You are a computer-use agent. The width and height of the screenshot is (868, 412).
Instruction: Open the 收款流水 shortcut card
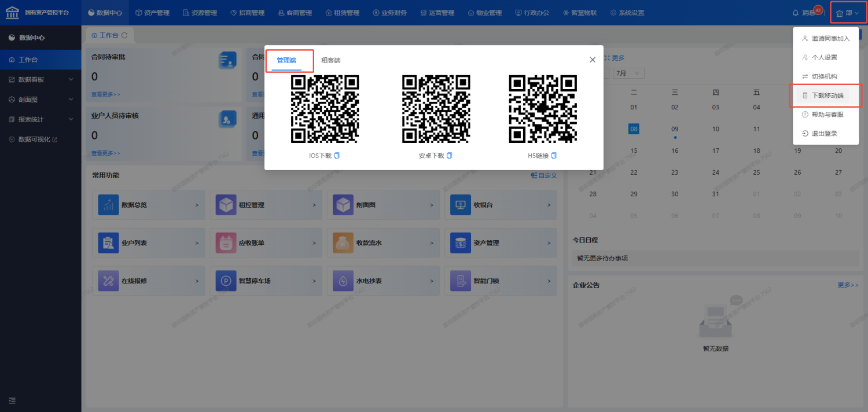click(x=384, y=243)
